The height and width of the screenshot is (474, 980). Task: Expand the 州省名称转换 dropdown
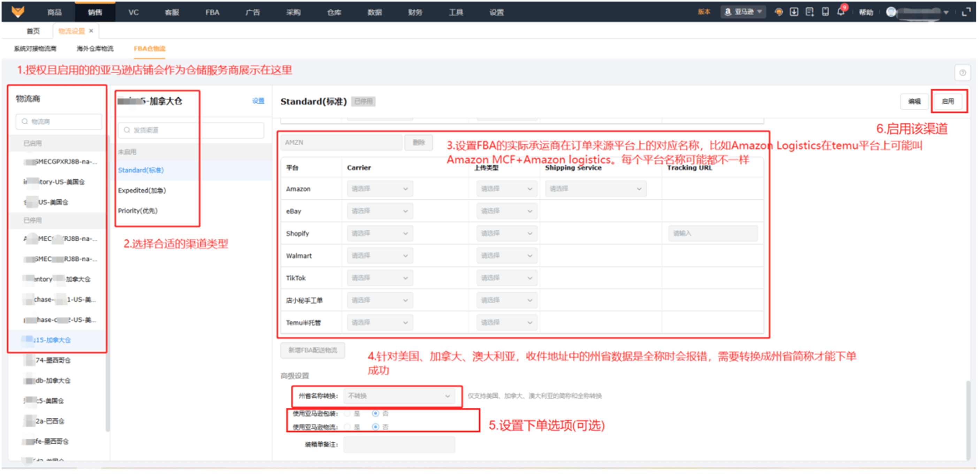click(x=399, y=396)
